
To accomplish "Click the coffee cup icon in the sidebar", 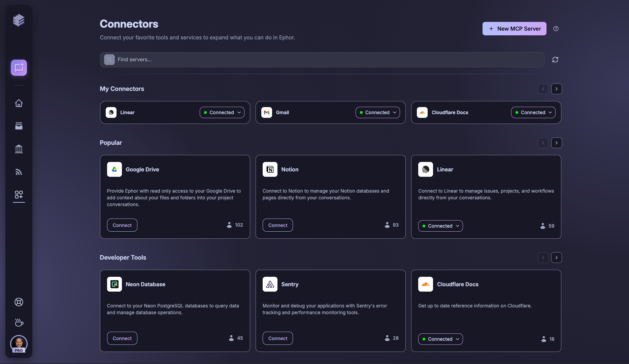I will coord(19,323).
